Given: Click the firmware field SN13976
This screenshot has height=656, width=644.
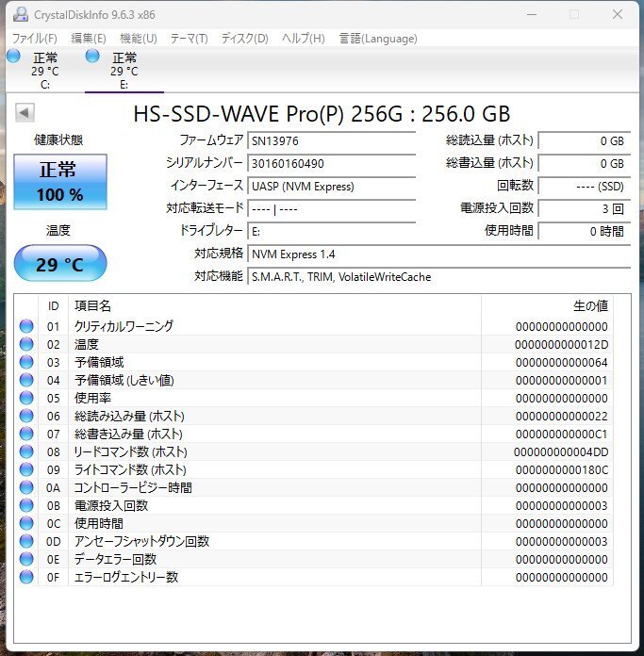Looking at the screenshot, I should 331,141.
